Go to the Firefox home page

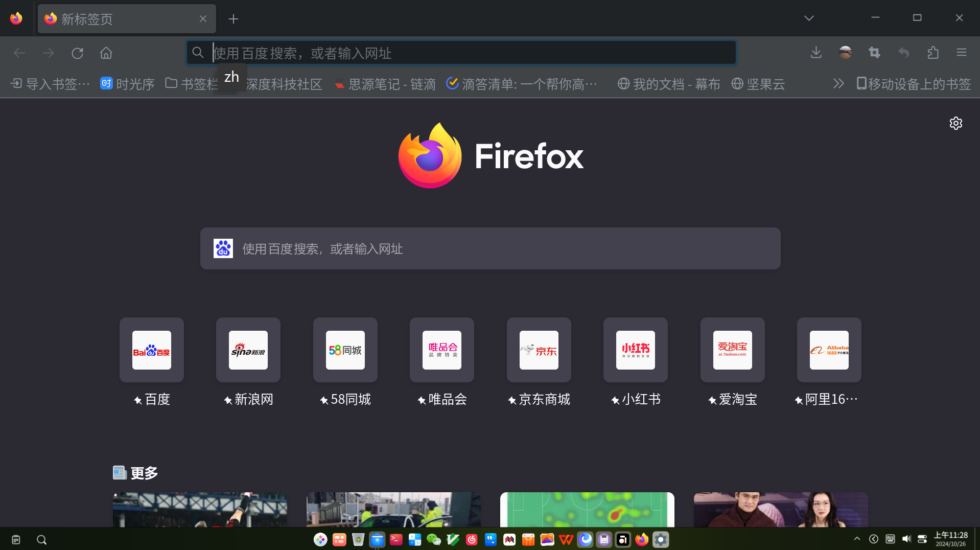(x=106, y=53)
